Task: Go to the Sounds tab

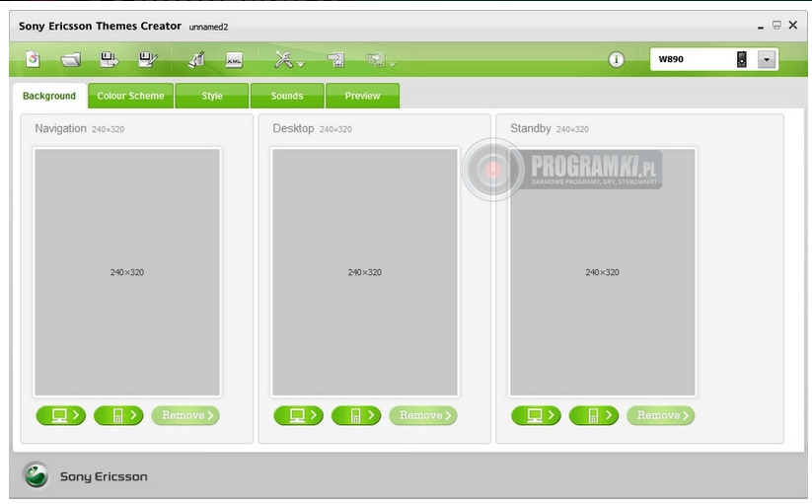Action: pos(287,96)
